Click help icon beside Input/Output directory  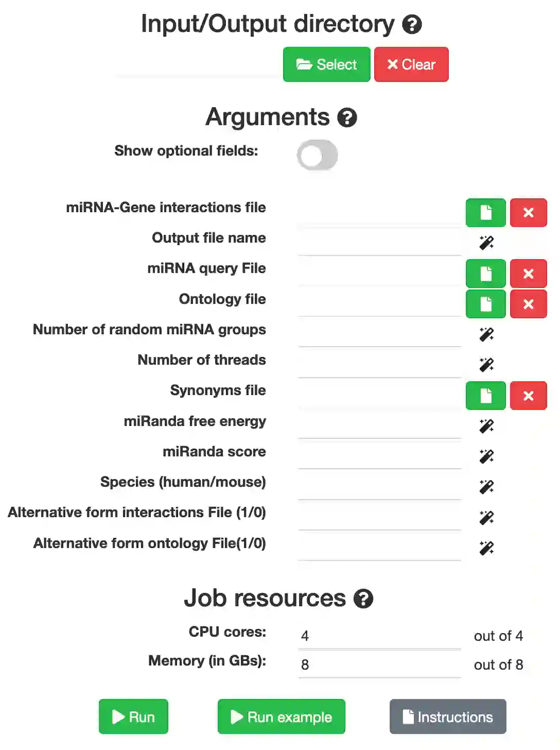(x=412, y=24)
